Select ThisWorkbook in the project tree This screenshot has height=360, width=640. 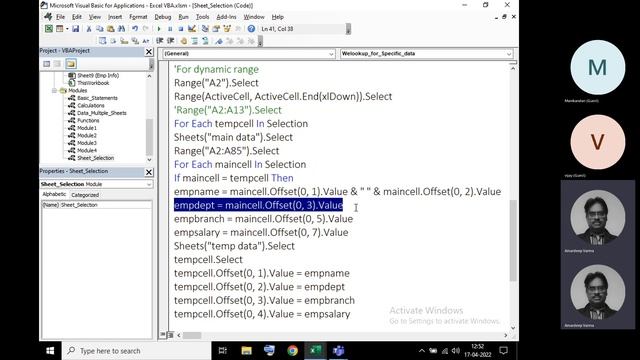(x=93, y=83)
